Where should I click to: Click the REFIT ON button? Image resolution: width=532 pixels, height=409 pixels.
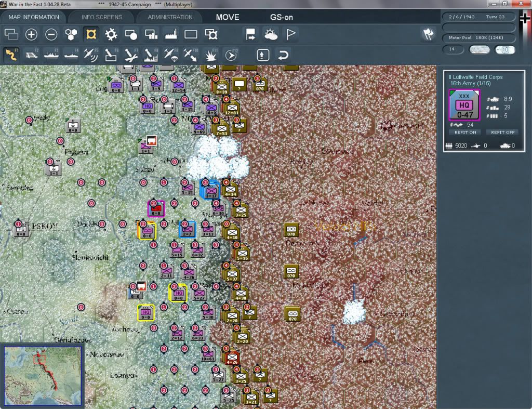[465, 133]
